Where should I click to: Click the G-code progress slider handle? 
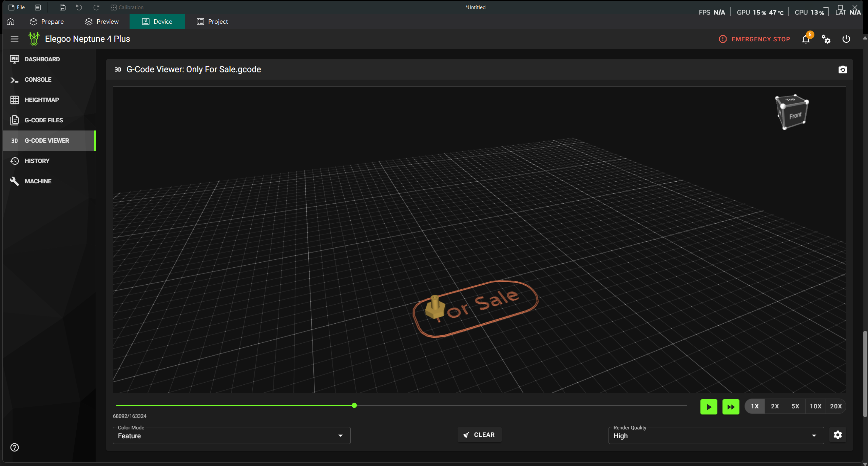pos(354,405)
